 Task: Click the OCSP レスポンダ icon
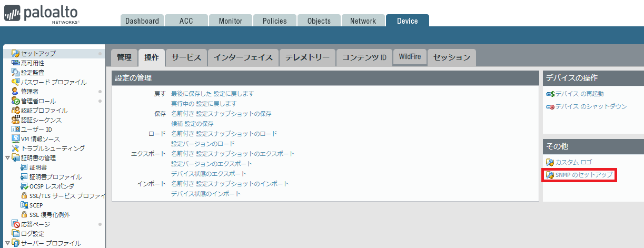24,186
